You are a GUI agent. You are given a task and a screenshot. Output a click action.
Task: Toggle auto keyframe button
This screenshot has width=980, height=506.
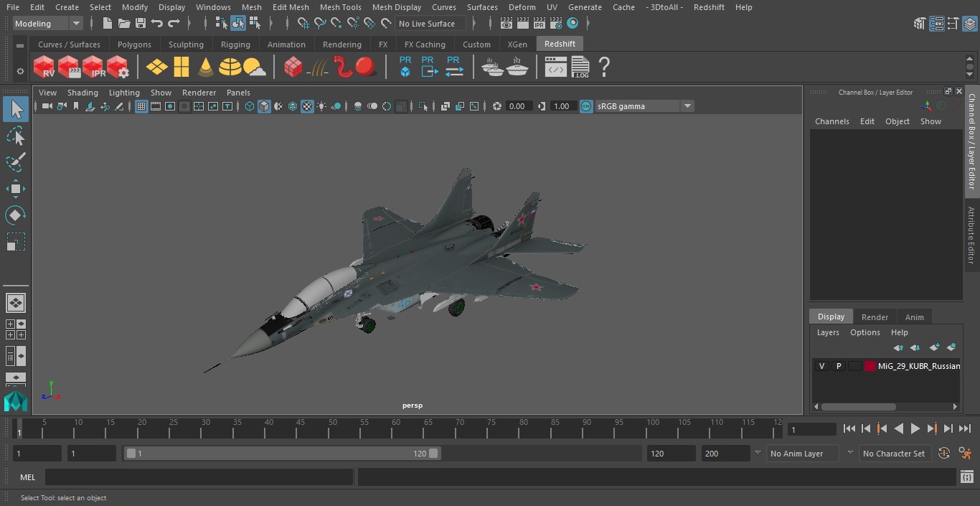[944, 454]
